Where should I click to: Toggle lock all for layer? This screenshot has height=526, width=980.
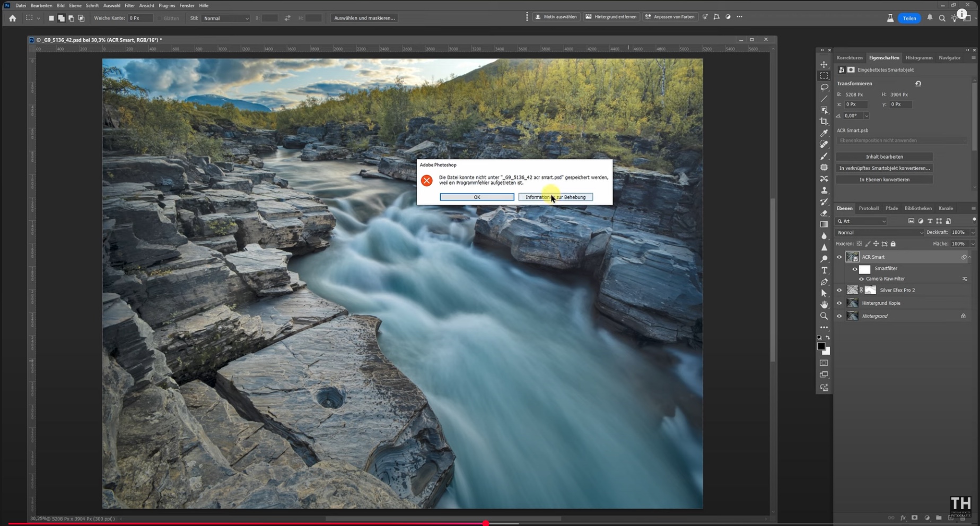tap(893, 244)
